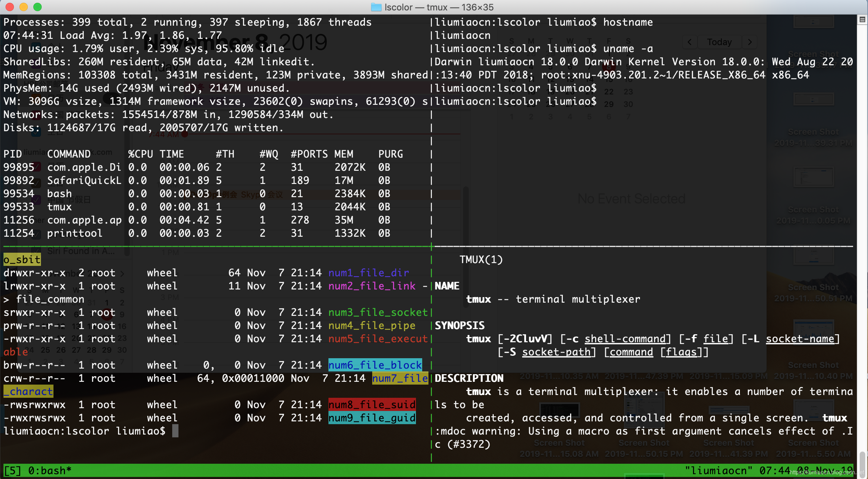Click the underlined socket-path argument
Viewport: 868px width, 479px height.
(x=556, y=352)
